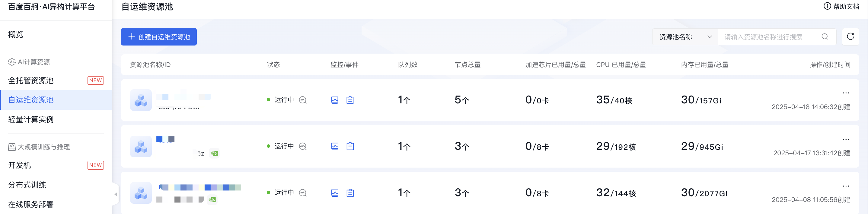Click the NEW badge next to 开发机
This screenshot has width=868, height=214.
tap(95, 165)
